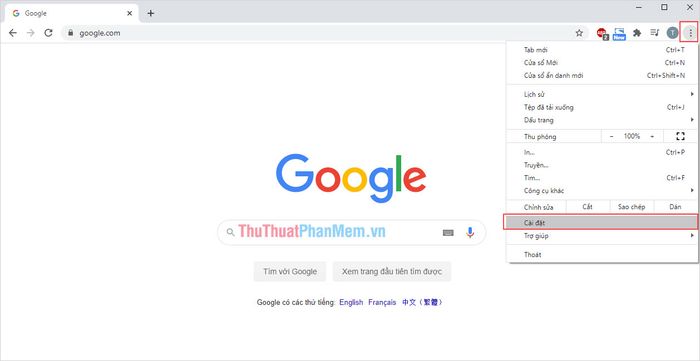Switch language to English link
This screenshot has width=700, height=361.
coord(351,302)
